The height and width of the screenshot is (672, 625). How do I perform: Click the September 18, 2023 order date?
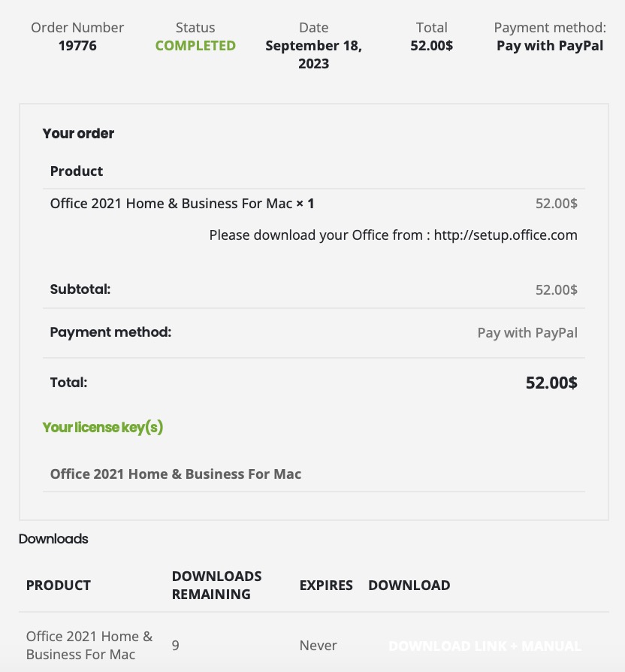[x=313, y=55]
